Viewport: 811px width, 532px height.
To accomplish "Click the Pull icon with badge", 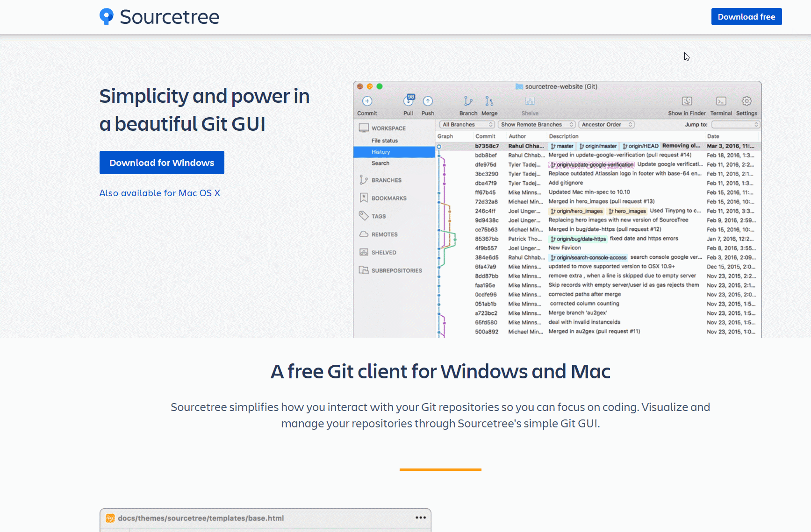I will click(x=409, y=100).
